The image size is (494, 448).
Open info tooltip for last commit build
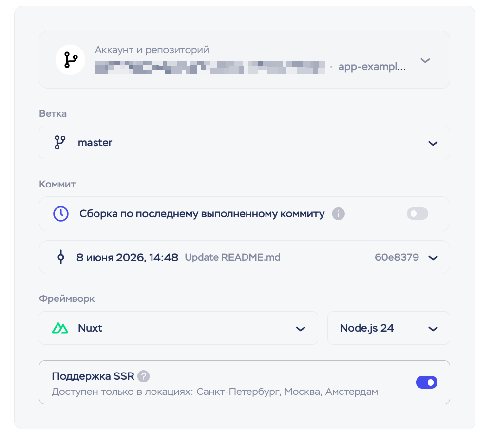pos(339,214)
